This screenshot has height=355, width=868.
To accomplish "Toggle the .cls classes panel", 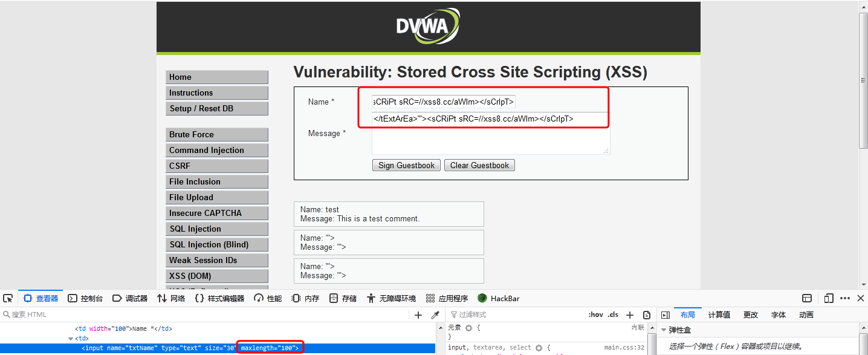I will [x=613, y=314].
